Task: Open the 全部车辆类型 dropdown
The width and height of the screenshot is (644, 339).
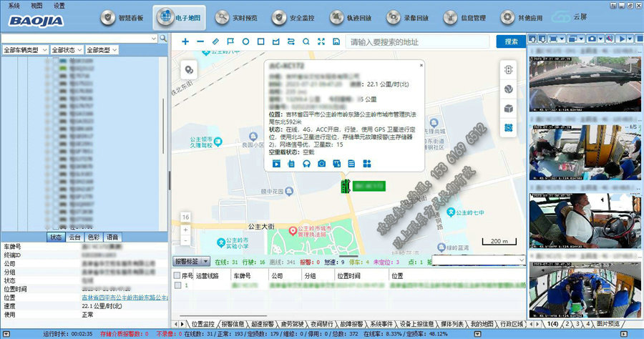Action: pos(24,50)
